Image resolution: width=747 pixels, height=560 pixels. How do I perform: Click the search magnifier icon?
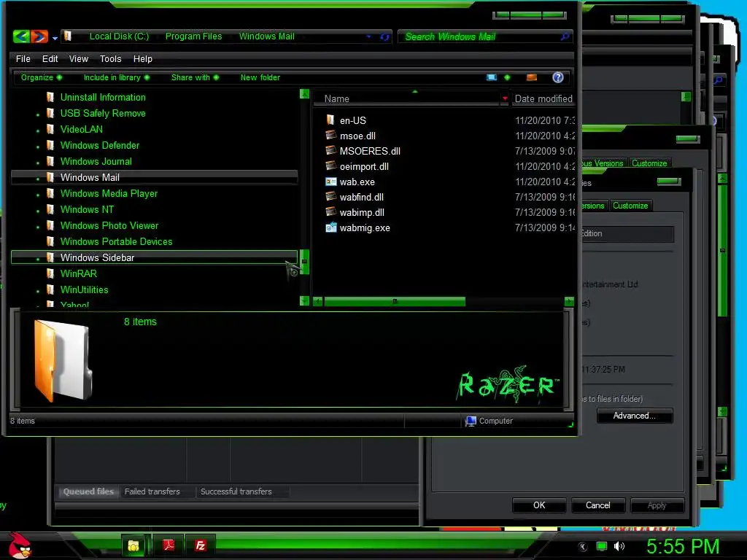(565, 36)
